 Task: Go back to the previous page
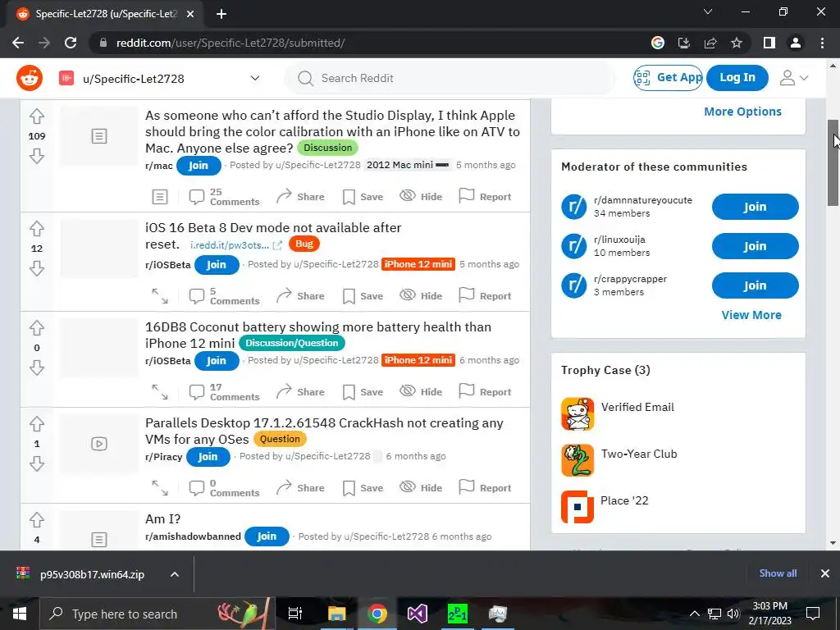point(18,43)
